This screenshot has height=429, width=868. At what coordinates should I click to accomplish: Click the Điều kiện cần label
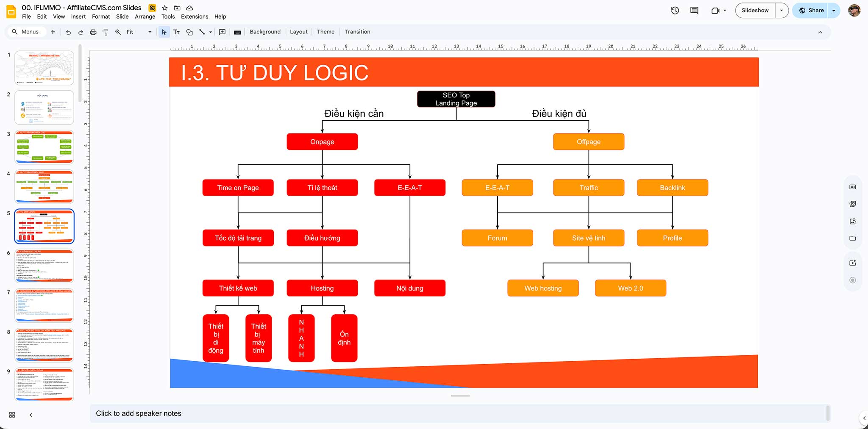(x=354, y=113)
